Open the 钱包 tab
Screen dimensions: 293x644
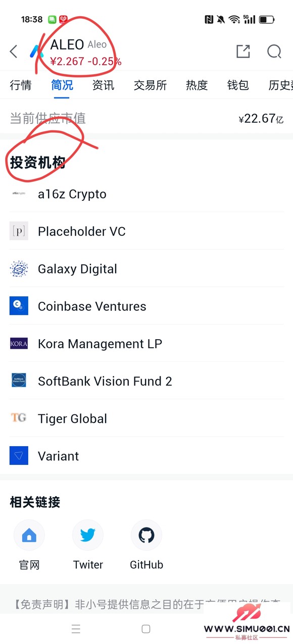coord(238,85)
